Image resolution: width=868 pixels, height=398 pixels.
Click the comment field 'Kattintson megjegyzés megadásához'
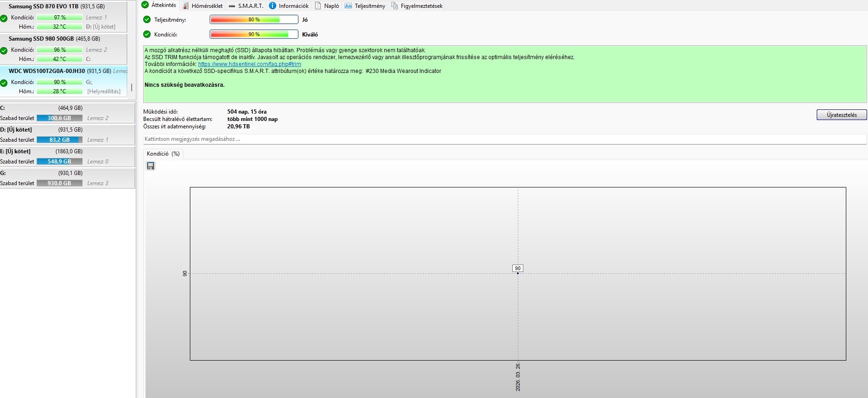(x=504, y=139)
